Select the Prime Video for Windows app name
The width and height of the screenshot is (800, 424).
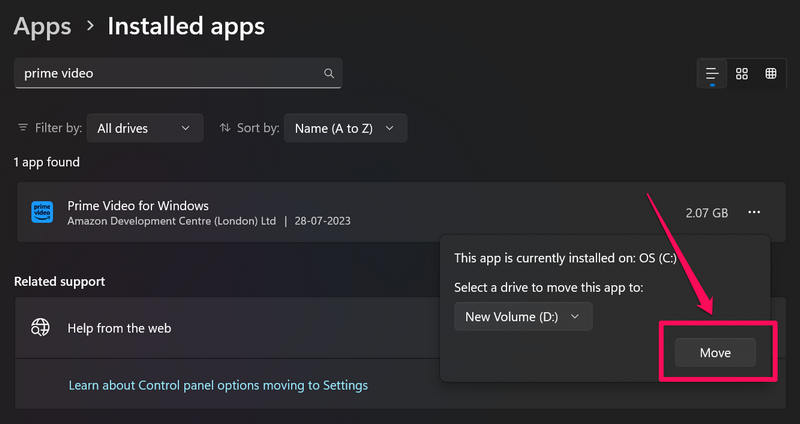138,205
